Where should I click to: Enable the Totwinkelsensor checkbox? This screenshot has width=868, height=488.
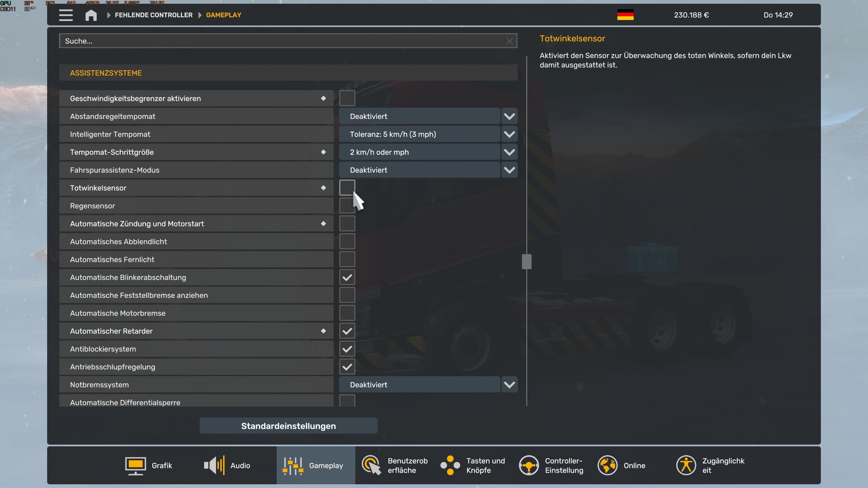[x=347, y=188]
